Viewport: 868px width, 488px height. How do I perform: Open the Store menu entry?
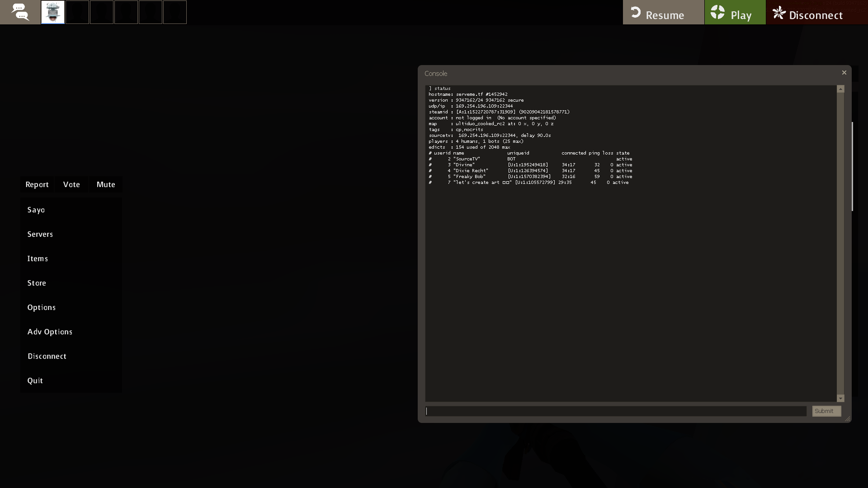[x=37, y=283]
